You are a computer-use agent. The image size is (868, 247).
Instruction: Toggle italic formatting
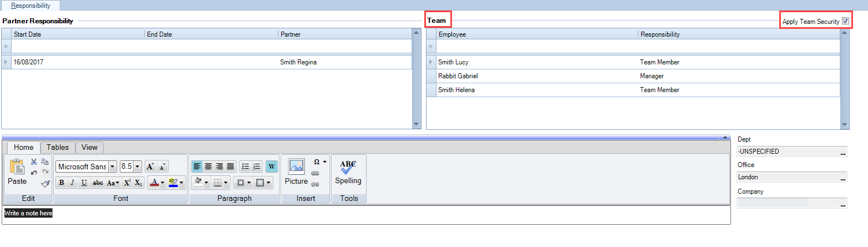pos(73,183)
